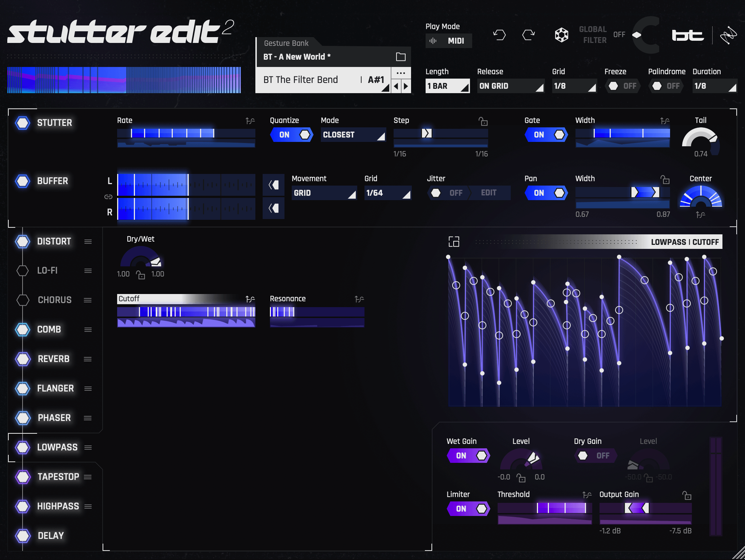
Task: Open the Play Mode MIDI dropdown
Action: 449,41
